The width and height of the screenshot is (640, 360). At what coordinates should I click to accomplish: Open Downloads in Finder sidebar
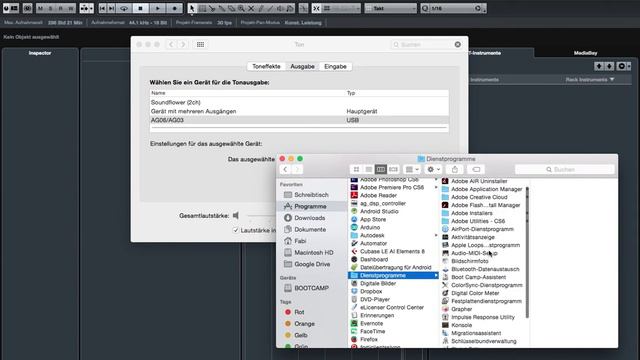pyautogui.click(x=310, y=218)
